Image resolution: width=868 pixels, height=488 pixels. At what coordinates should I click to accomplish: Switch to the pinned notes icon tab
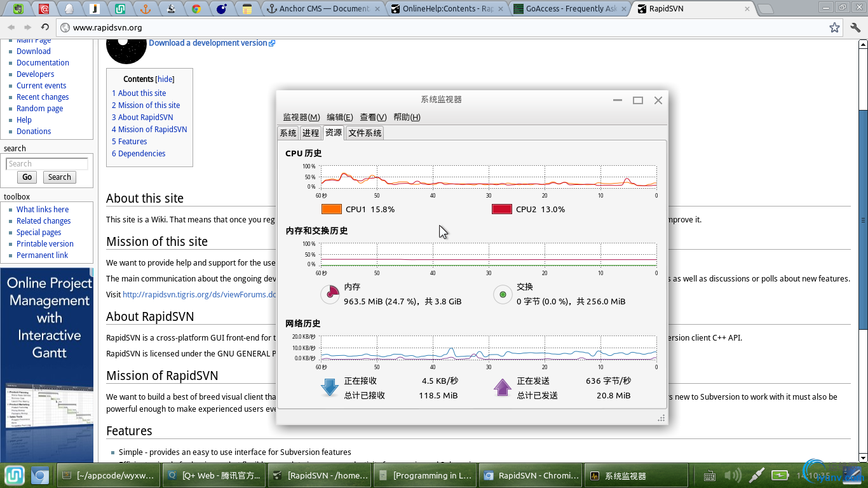pos(247,9)
